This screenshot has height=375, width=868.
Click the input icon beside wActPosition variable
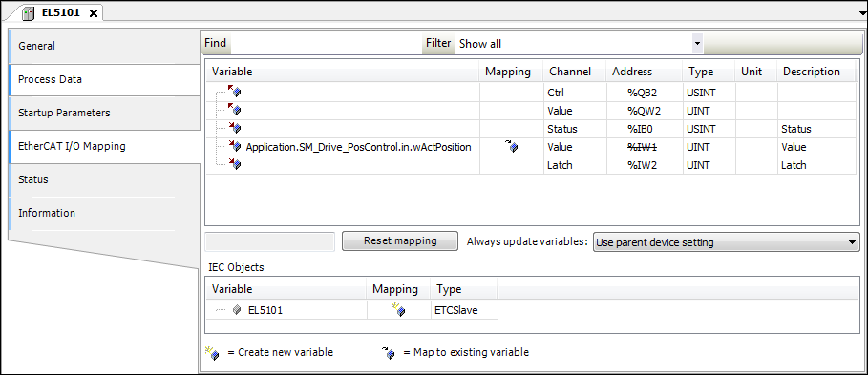(235, 147)
